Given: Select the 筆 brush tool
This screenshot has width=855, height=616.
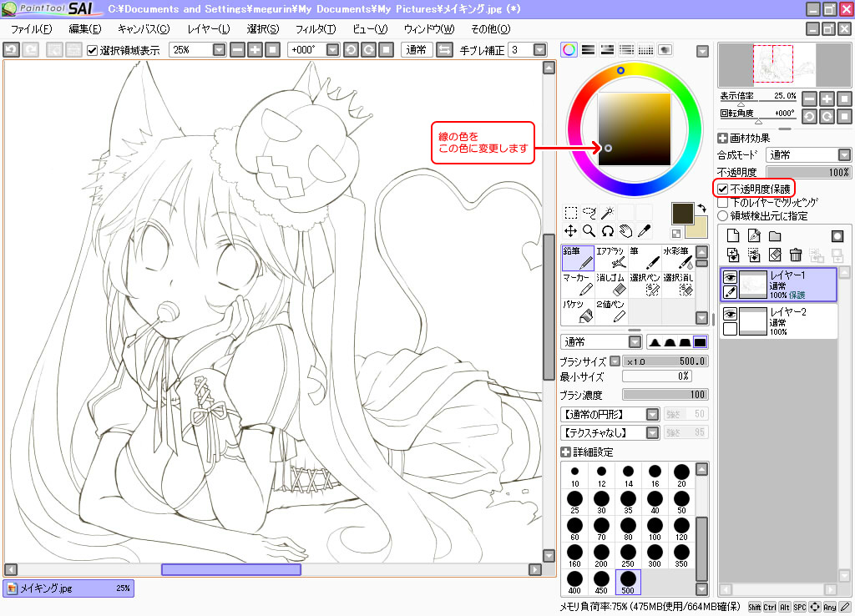Looking at the screenshot, I should coord(645,258).
